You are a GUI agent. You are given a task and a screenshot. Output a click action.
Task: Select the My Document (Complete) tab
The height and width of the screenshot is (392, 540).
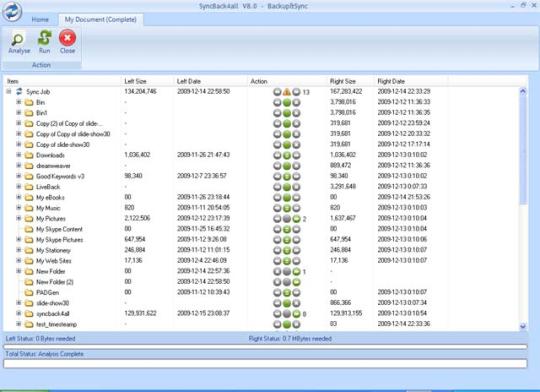click(101, 20)
